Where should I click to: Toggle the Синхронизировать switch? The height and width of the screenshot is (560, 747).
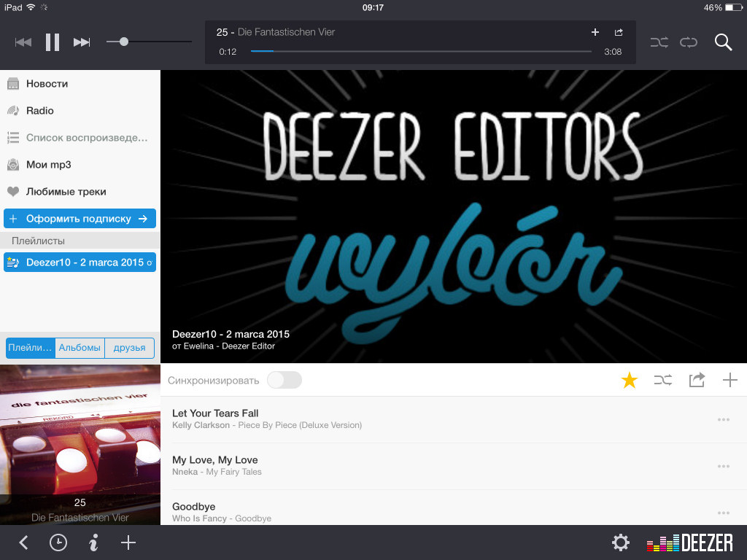[x=284, y=380]
